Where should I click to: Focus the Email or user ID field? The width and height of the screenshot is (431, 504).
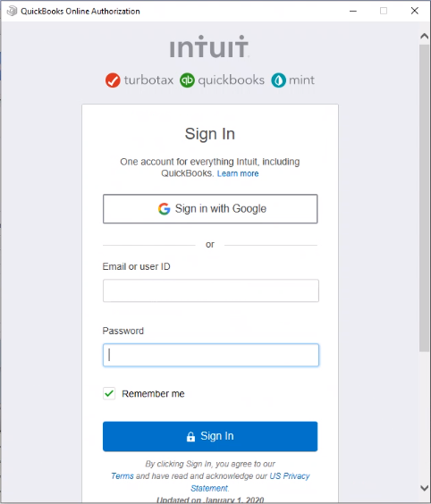(211, 290)
